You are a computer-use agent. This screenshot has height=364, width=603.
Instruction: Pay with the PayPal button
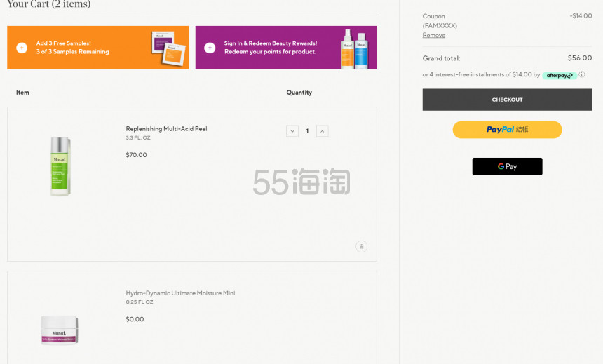pos(507,130)
